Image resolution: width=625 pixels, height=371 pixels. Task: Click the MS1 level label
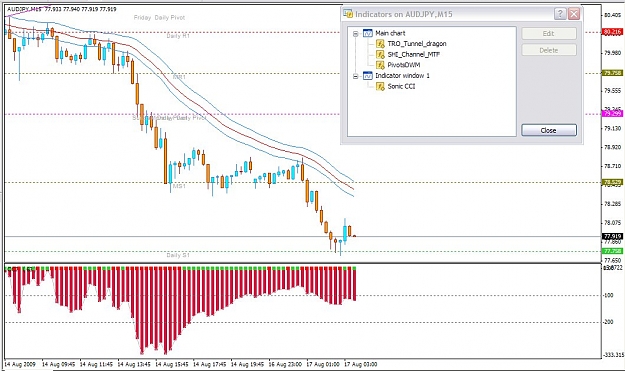pyautogui.click(x=179, y=186)
